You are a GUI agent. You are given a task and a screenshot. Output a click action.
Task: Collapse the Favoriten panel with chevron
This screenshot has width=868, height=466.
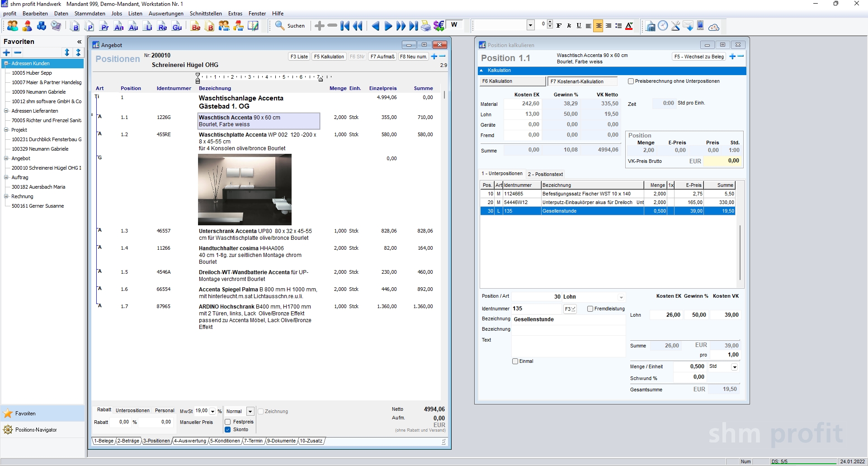click(x=80, y=42)
